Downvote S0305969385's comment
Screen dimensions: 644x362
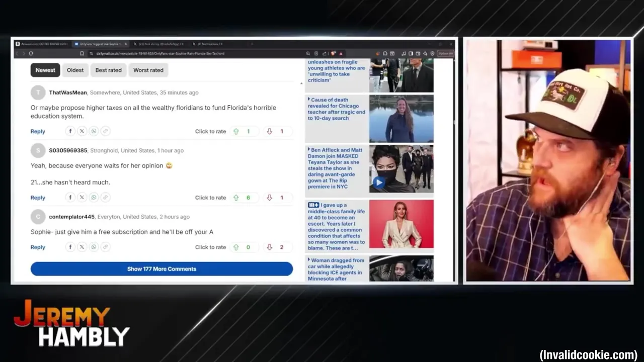click(x=269, y=198)
